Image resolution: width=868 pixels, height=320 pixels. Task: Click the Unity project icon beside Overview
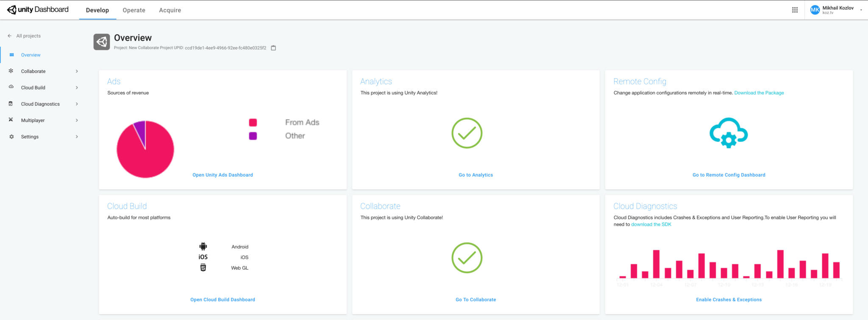click(102, 42)
